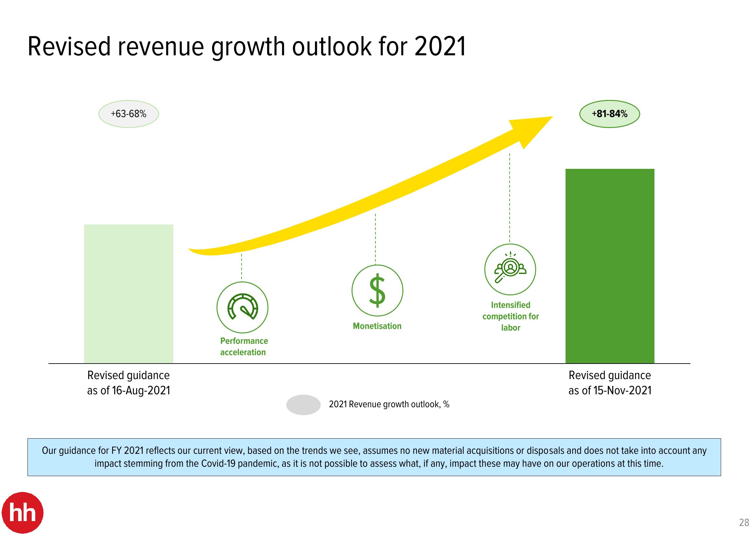
Task: Click the blue FY 2021 guidance disclaimer box
Action: (x=374, y=457)
